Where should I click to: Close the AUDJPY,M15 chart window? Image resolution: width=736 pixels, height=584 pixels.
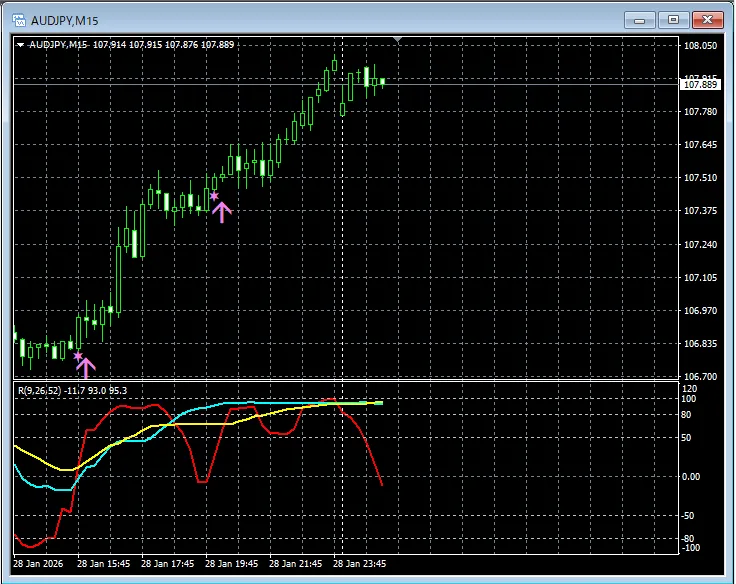click(707, 19)
